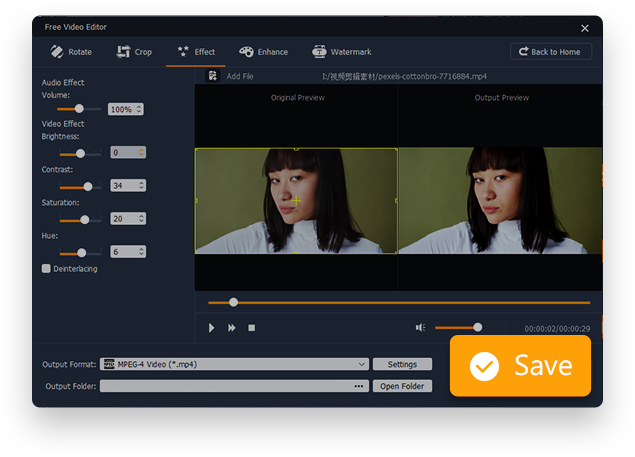Click the Volume slider handle
Image resolution: width=635 pixels, height=457 pixels.
[79, 109]
